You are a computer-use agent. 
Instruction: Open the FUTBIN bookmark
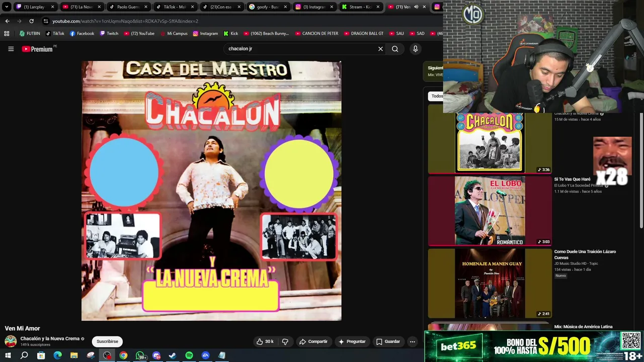tap(30, 33)
